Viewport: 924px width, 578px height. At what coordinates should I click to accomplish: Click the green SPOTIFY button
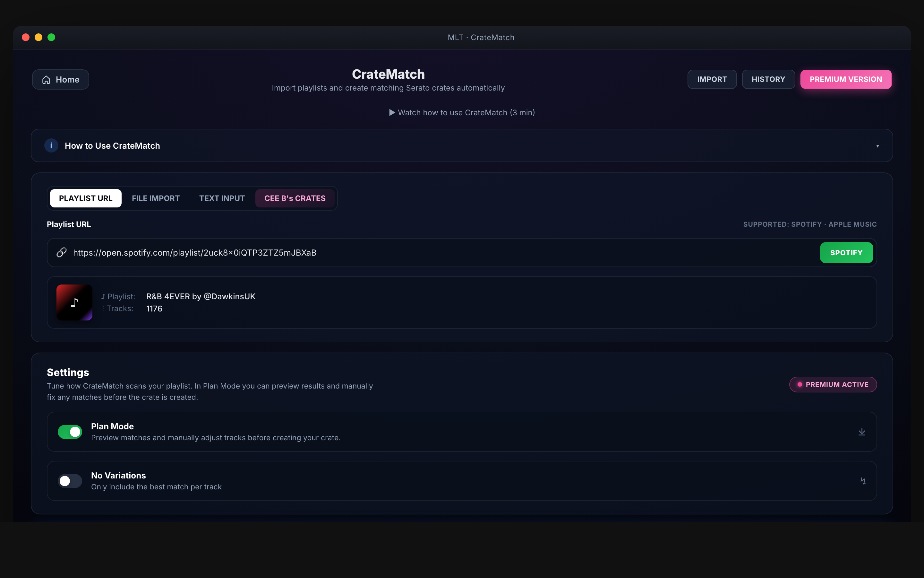(x=846, y=253)
